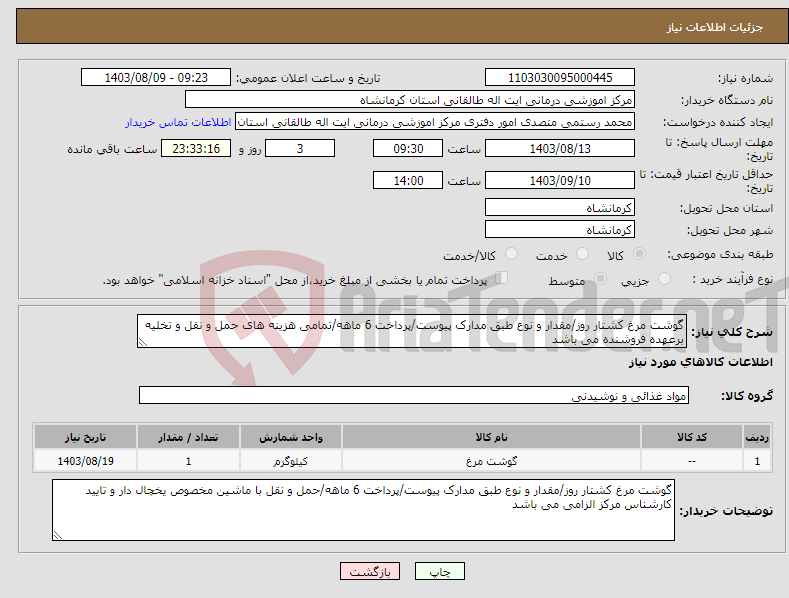Viewport: 789px width, 598px height.
Task: Toggle the اسناد خزانه اسلامی payment checkbox
Action: point(502,277)
